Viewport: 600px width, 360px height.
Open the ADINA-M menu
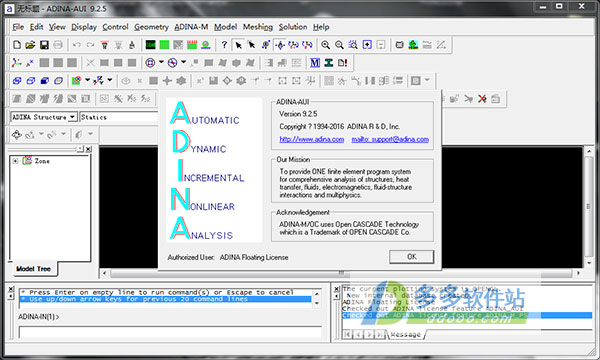point(191,27)
